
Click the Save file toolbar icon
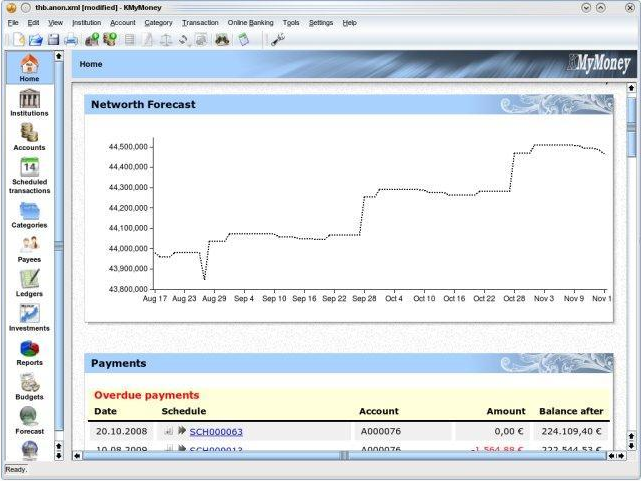tap(53, 40)
